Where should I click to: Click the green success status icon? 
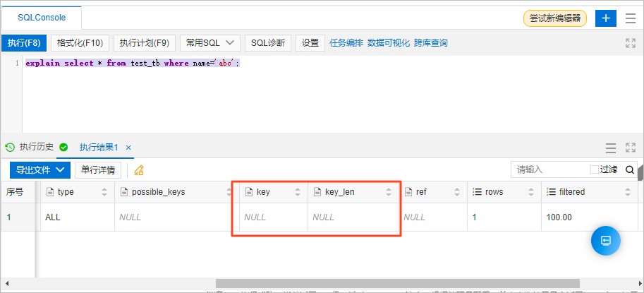tap(63, 147)
